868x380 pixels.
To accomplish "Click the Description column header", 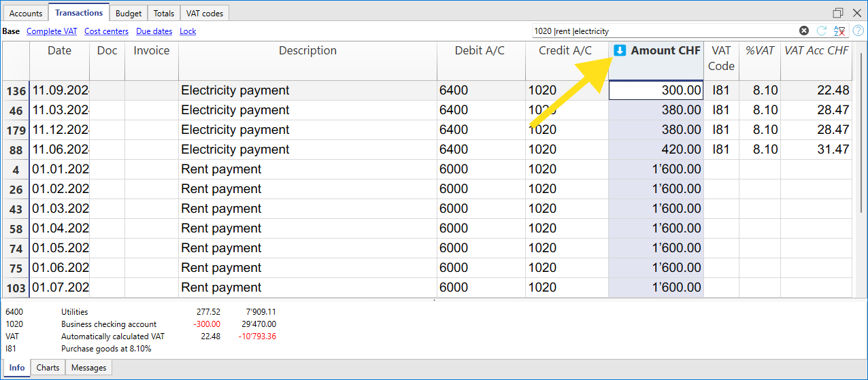I will (307, 51).
